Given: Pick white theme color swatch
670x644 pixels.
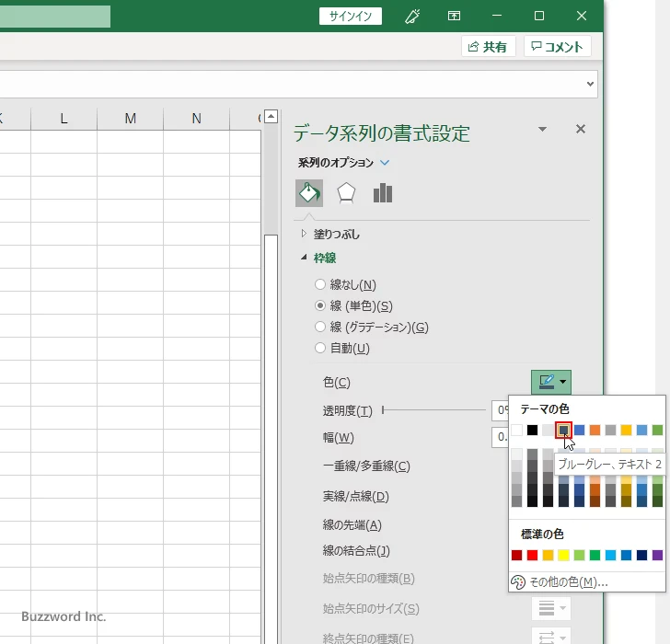Looking at the screenshot, I should 516,430.
